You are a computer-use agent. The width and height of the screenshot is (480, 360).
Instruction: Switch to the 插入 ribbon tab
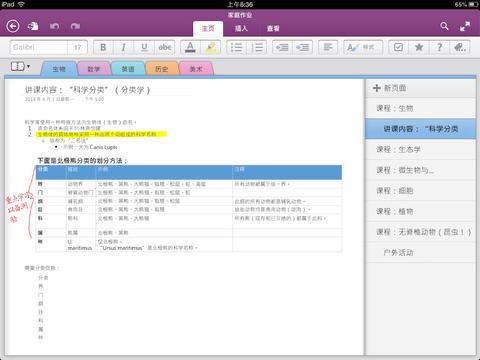pos(241,29)
